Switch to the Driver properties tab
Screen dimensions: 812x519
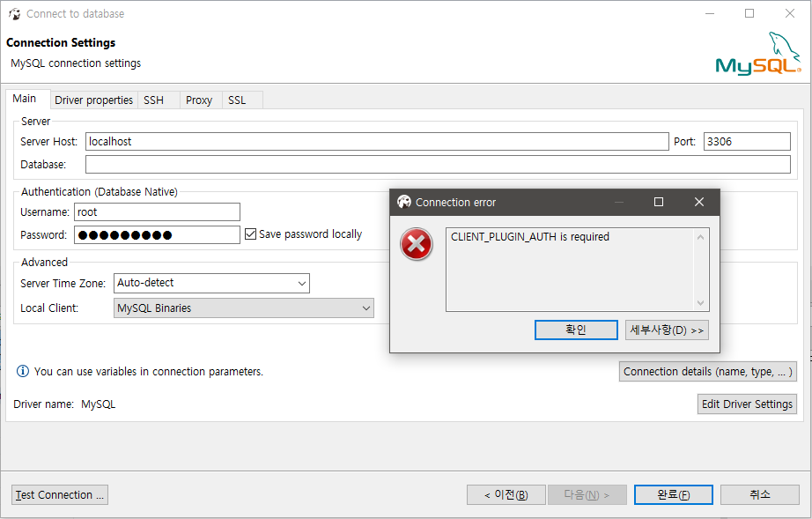(93, 100)
